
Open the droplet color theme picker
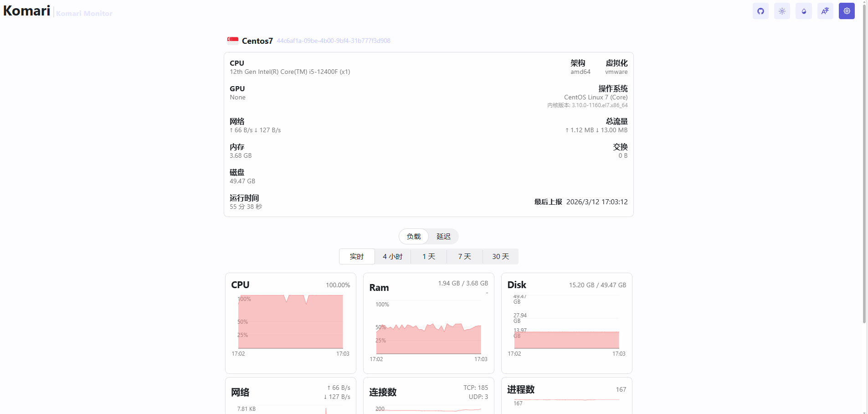804,11
